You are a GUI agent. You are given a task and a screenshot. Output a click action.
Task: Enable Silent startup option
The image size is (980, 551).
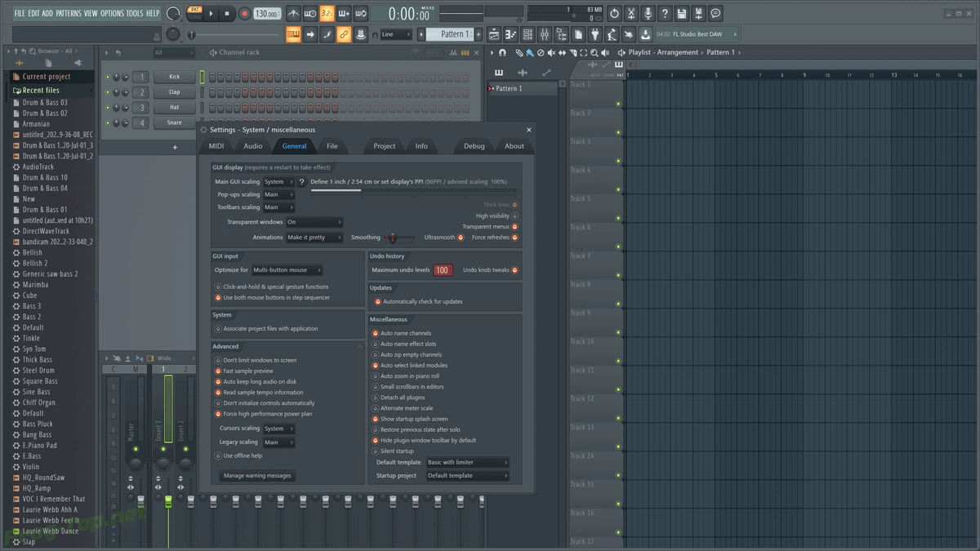tap(376, 451)
